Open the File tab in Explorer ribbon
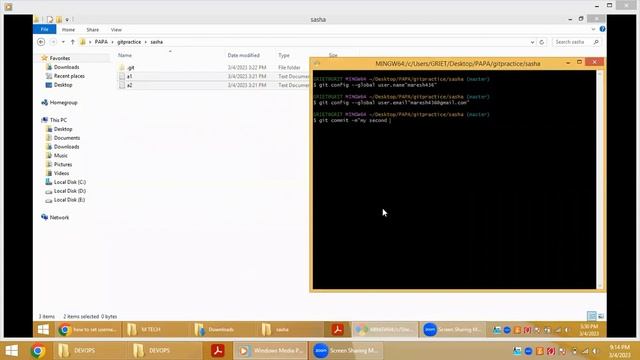 coord(44,29)
